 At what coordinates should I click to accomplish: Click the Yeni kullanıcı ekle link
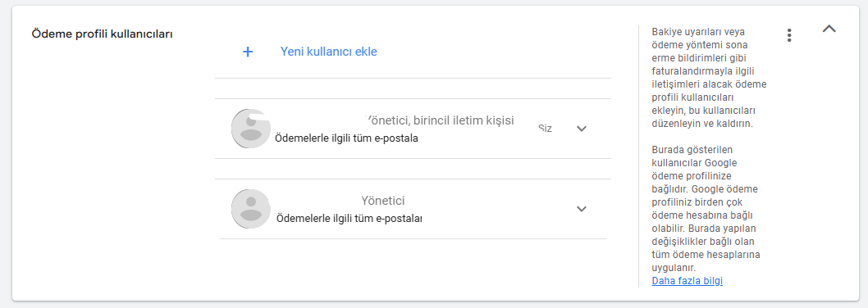coord(329,52)
